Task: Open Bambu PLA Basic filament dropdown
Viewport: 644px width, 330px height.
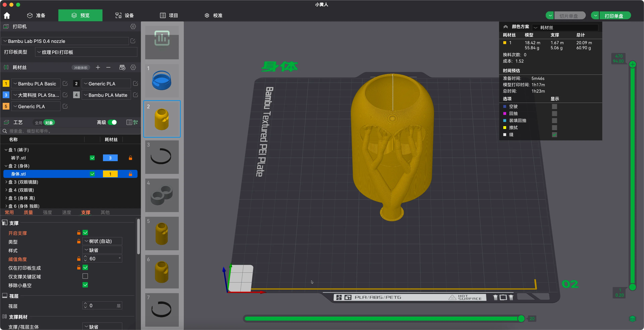Action: [36, 84]
